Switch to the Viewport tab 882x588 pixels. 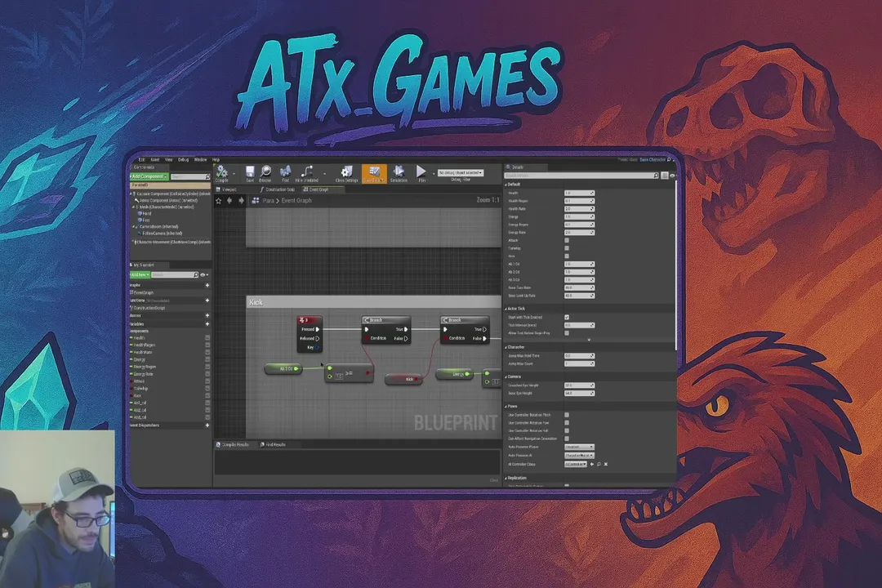point(227,189)
